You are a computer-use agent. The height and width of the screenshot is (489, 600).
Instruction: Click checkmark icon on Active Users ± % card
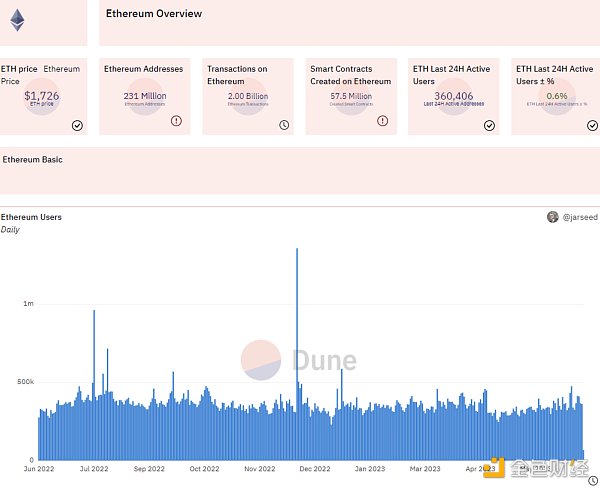591,125
